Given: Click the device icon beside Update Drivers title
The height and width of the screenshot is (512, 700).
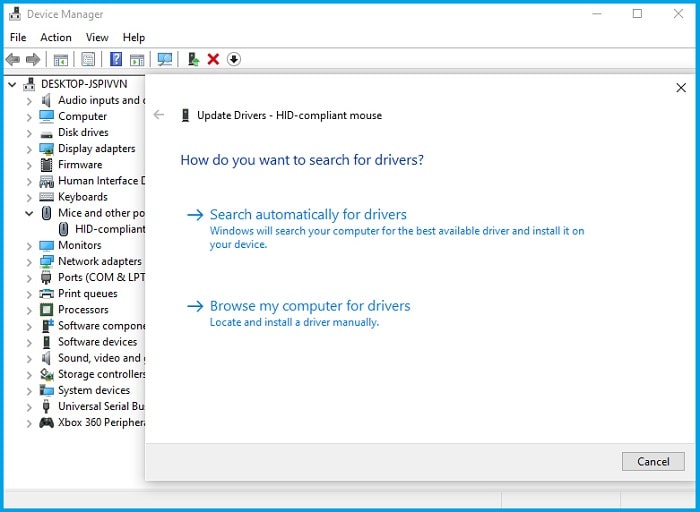Looking at the screenshot, I should [185, 115].
